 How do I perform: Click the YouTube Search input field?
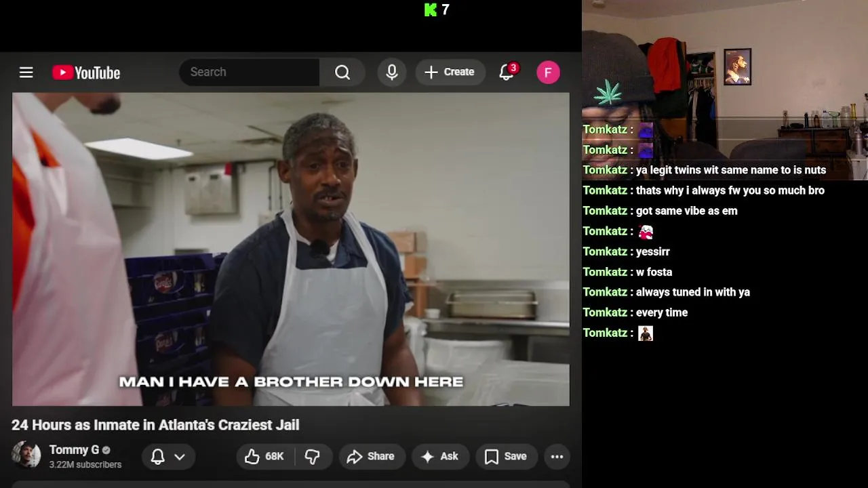point(250,72)
